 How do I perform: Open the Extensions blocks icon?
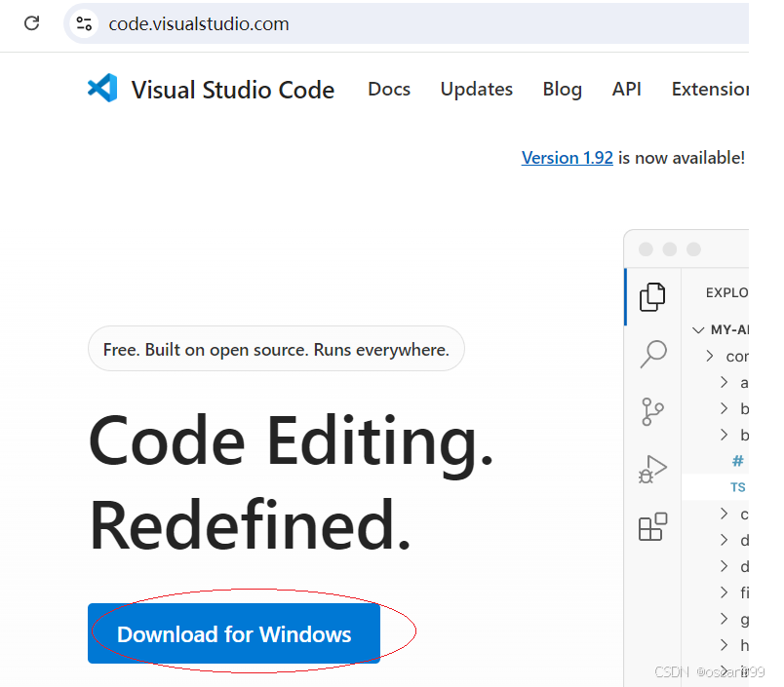(652, 526)
